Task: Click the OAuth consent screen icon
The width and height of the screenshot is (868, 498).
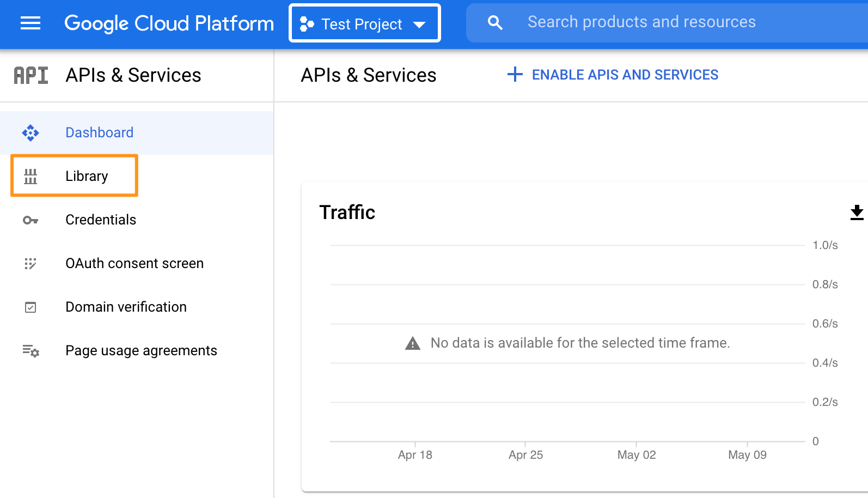Action: click(30, 264)
